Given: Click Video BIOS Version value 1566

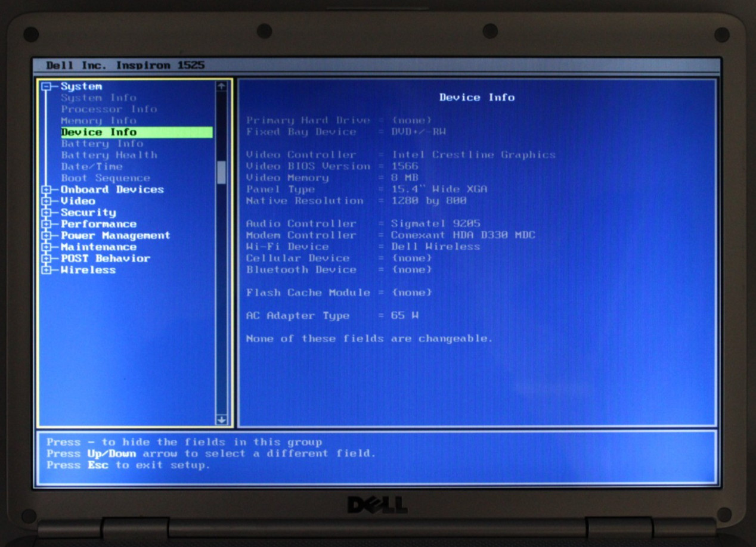Looking at the screenshot, I should tap(405, 166).
